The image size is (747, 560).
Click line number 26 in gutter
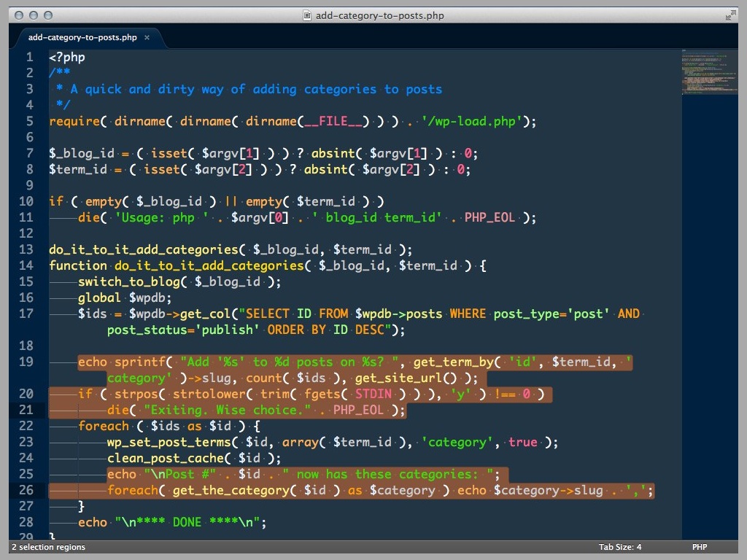(26, 489)
